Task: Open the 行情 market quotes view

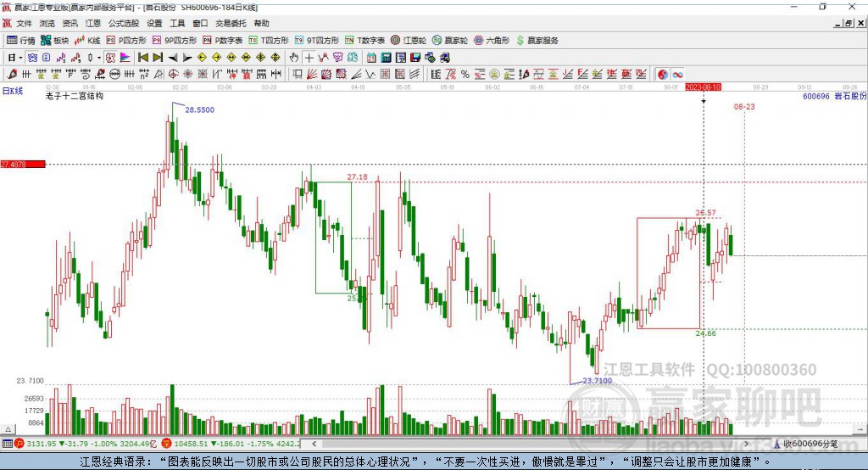Action: tap(21, 41)
